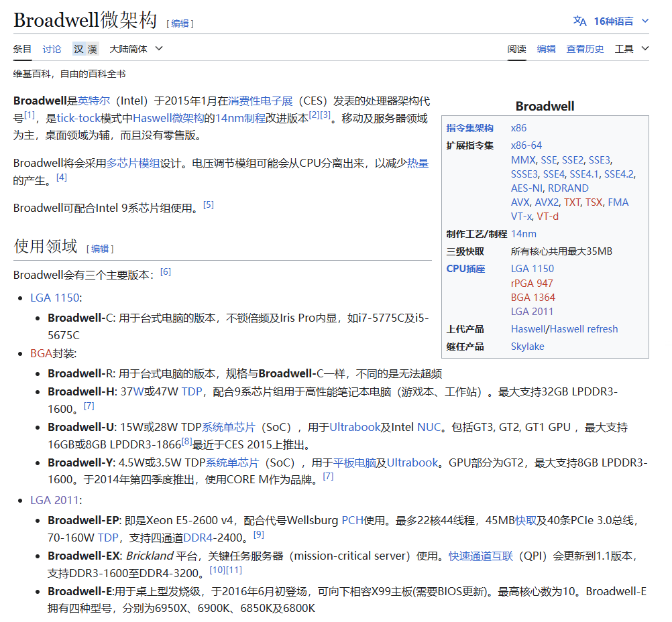Select the 阅读 tab
672x622 pixels.
pos(517,49)
